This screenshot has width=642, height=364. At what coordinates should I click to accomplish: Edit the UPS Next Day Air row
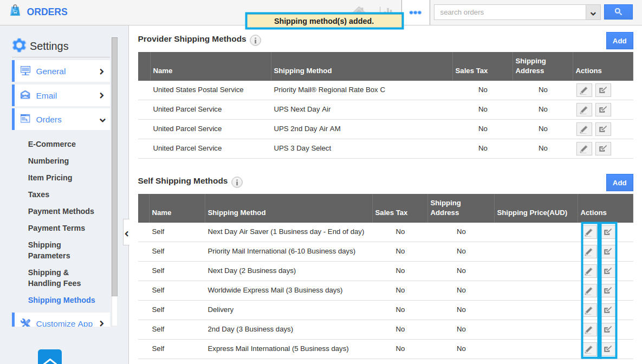(x=584, y=109)
